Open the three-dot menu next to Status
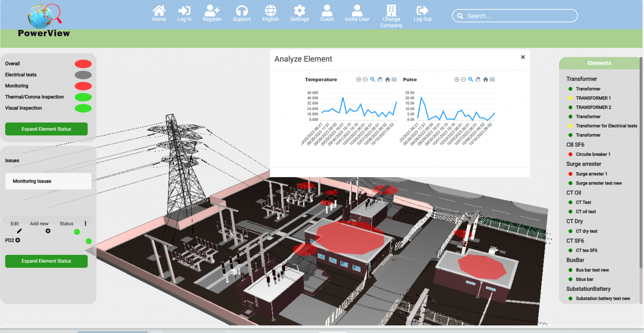This screenshot has width=644, height=333. 86,223
